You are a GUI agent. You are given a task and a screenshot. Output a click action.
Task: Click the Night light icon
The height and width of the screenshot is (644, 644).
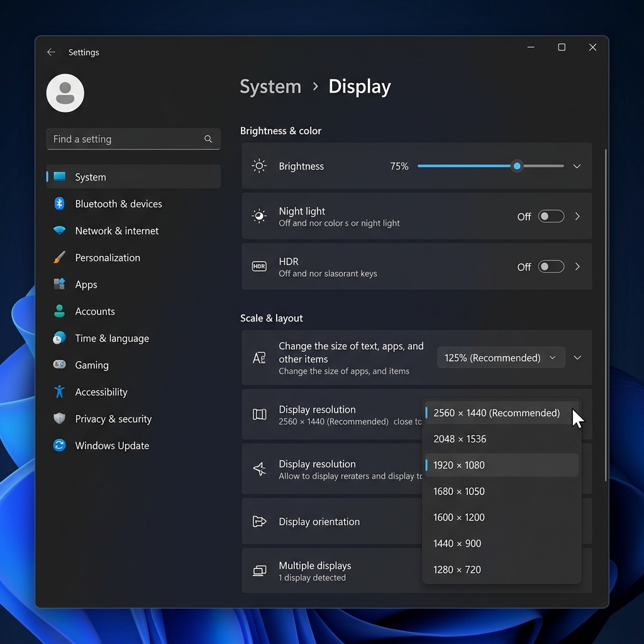pos(259,216)
